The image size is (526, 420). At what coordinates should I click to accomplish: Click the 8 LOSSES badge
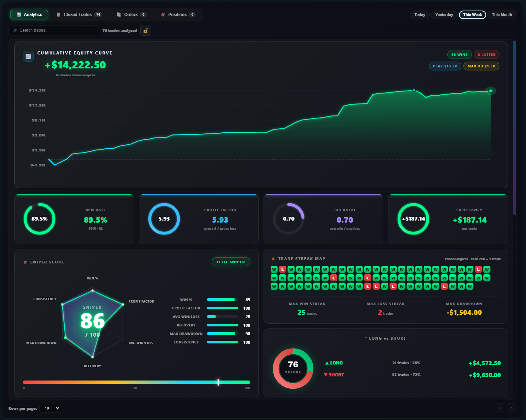coord(487,54)
